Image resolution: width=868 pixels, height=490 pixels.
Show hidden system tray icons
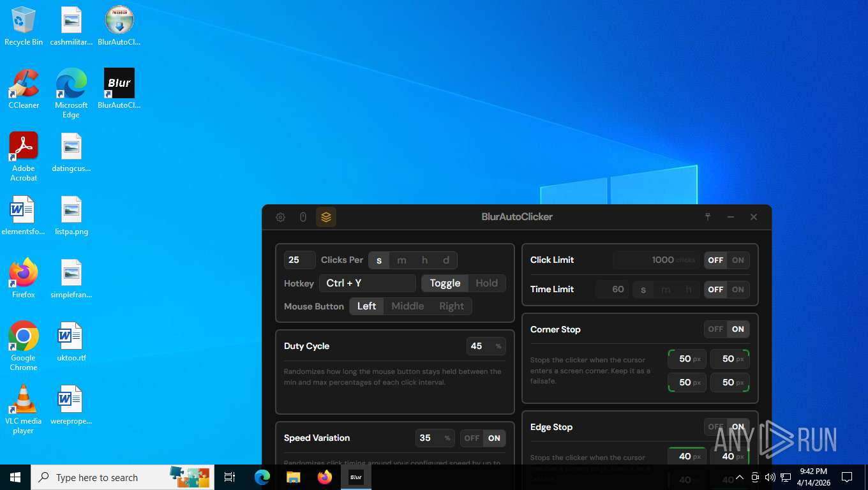click(740, 477)
